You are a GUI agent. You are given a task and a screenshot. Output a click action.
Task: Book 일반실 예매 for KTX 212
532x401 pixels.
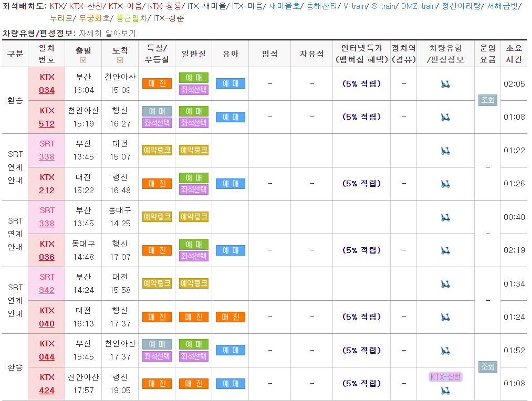194,177
